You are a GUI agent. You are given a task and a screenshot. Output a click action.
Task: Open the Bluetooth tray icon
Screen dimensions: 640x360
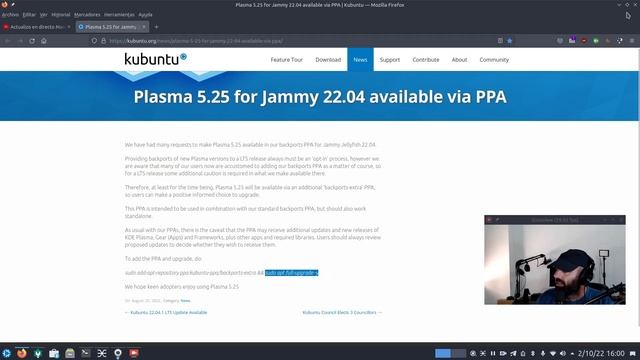click(x=533, y=353)
